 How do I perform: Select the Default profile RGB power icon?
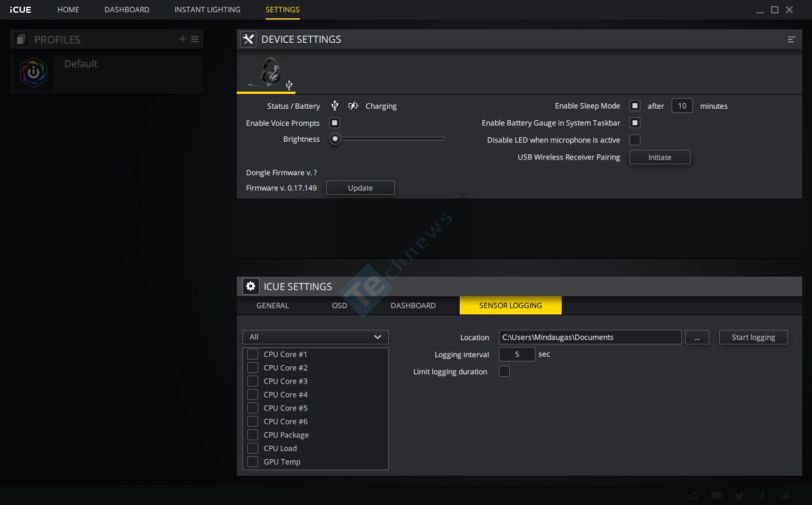click(34, 73)
